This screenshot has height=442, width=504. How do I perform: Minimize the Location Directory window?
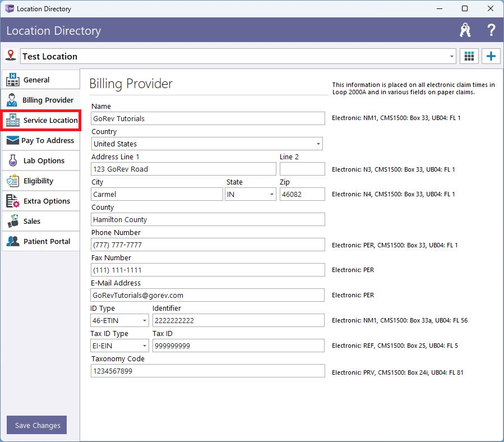[x=440, y=8]
